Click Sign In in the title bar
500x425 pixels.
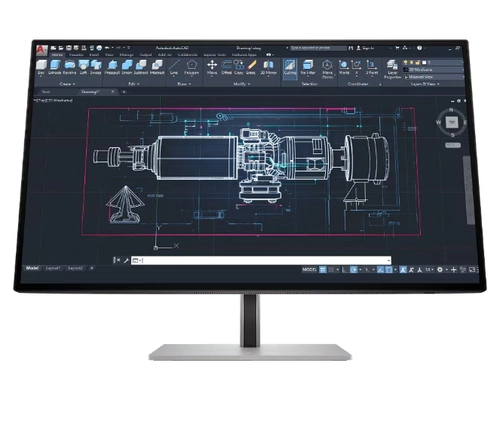(x=365, y=48)
